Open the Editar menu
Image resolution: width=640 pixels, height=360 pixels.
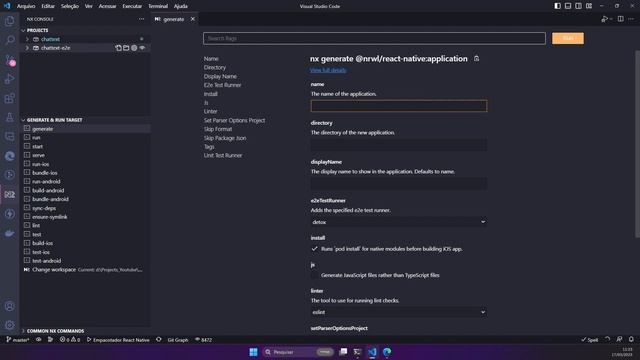pyautogui.click(x=48, y=6)
